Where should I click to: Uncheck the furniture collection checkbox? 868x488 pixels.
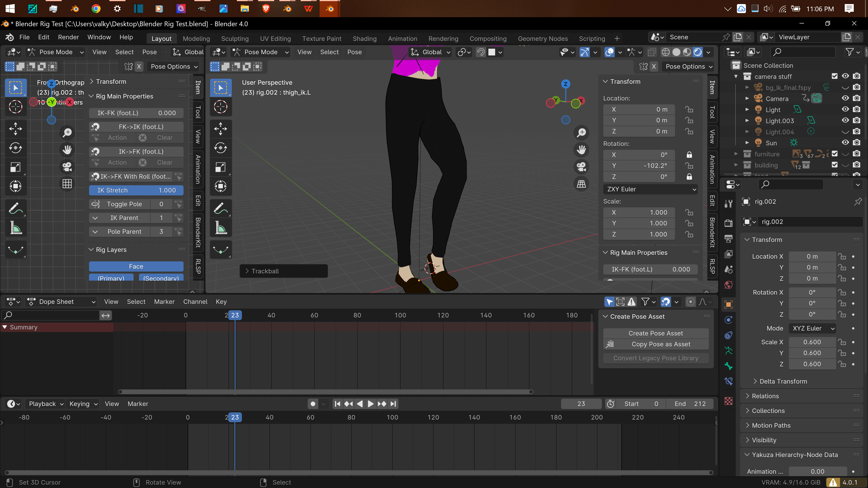[x=834, y=154]
